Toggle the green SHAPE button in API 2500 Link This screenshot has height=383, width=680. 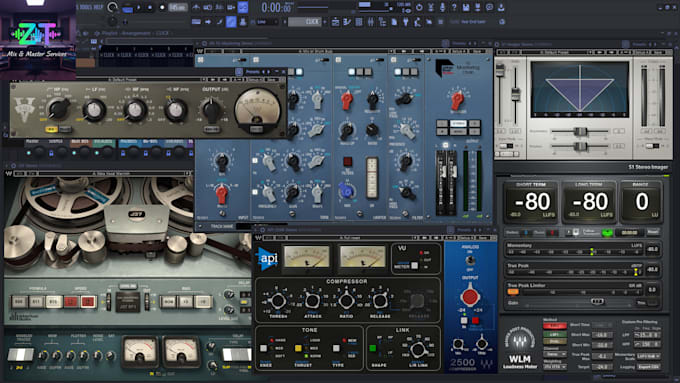pyautogui.click(x=373, y=348)
